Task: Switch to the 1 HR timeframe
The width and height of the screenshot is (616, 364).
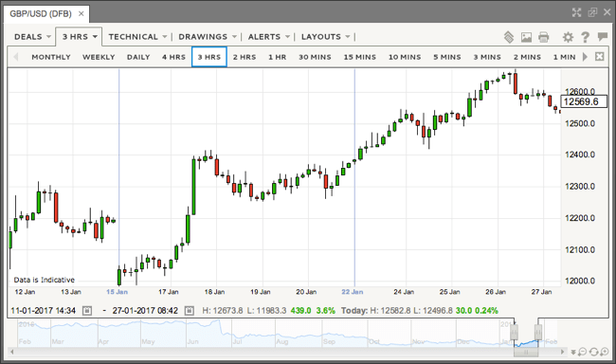Action: (x=278, y=57)
